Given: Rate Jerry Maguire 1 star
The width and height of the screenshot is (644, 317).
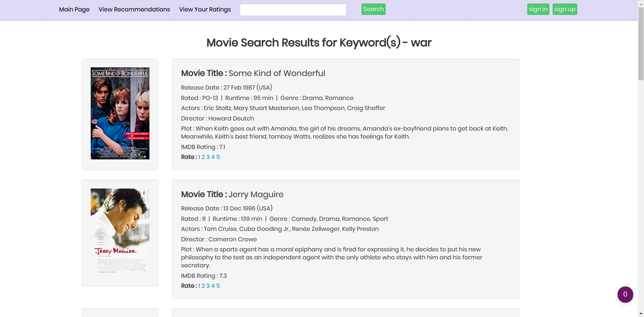Looking at the screenshot, I should point(199,286).
